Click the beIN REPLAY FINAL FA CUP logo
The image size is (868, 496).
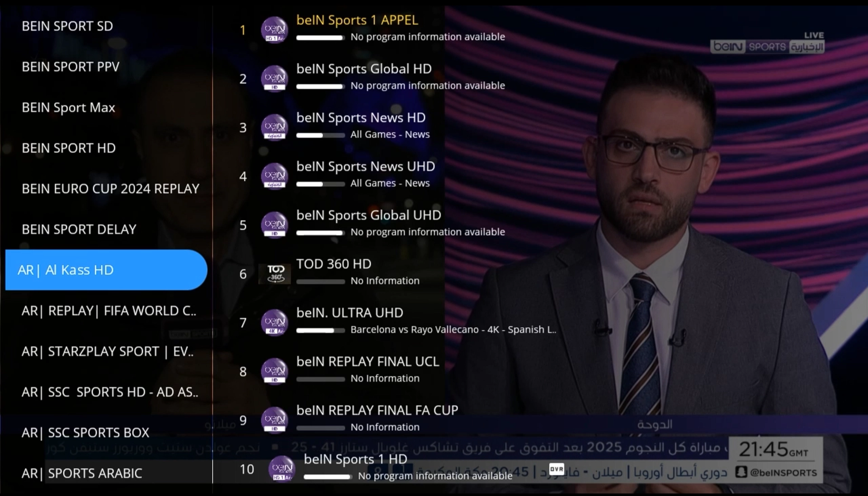tap(274, 420)
